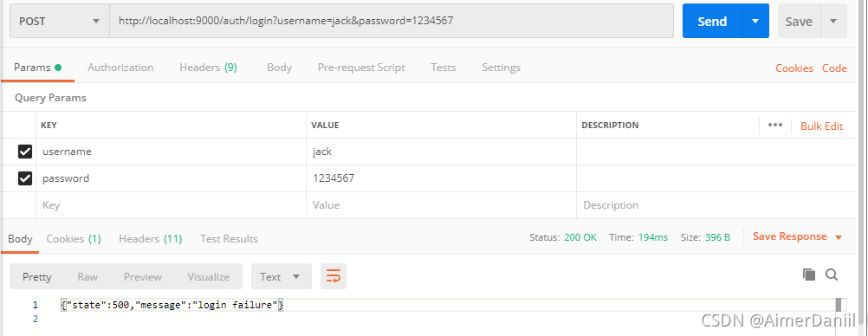Switch to Bulk Edit mode

tap(821, 126)
